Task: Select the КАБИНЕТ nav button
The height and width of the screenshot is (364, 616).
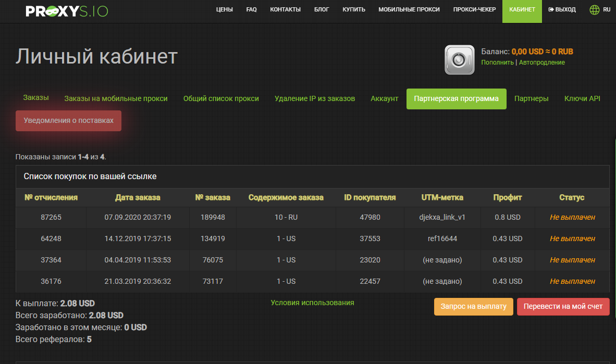Action: tap(522, 11)
